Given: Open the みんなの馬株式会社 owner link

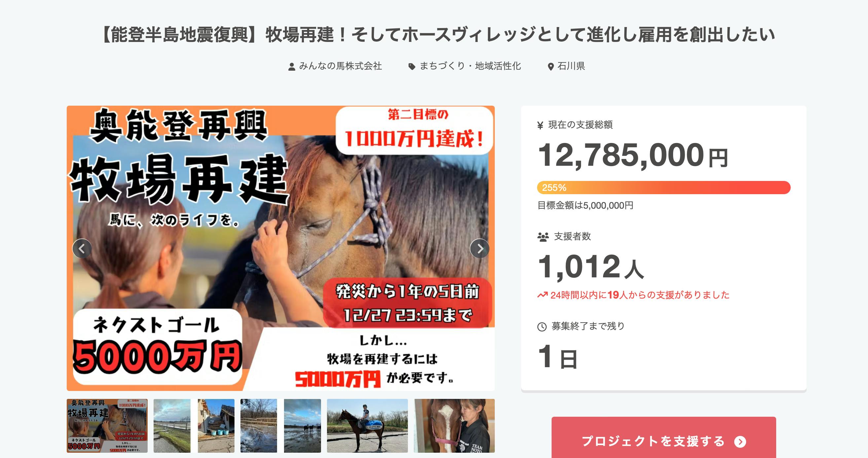Looking at the screenshot, I should tap(340, 66).
